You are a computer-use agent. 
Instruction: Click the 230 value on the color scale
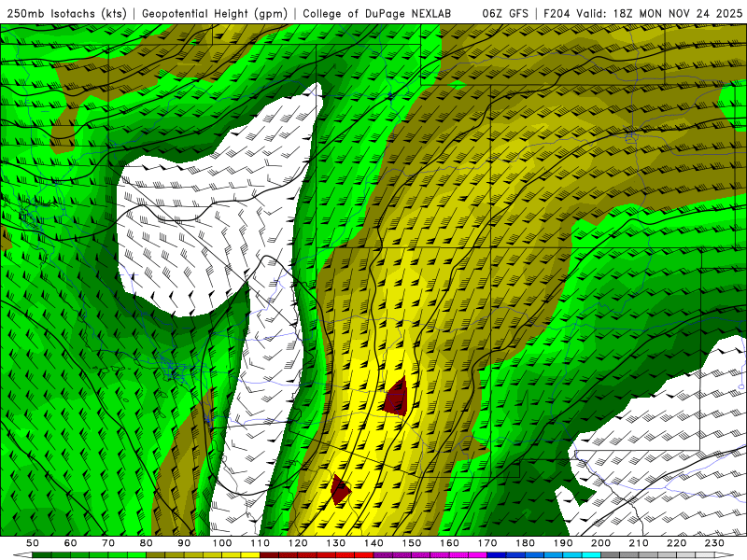[714, 543]
